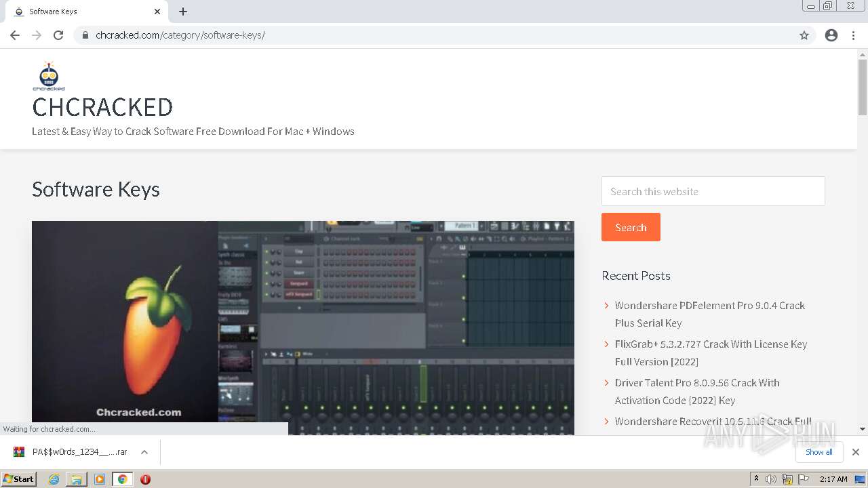Select the Software Keys tab

coord(86,12)
